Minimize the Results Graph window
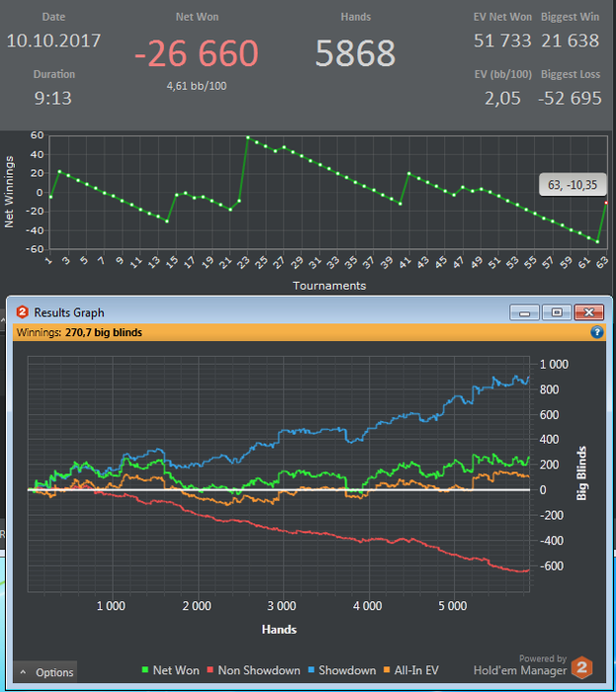The image size is (616, 692). 524,312
